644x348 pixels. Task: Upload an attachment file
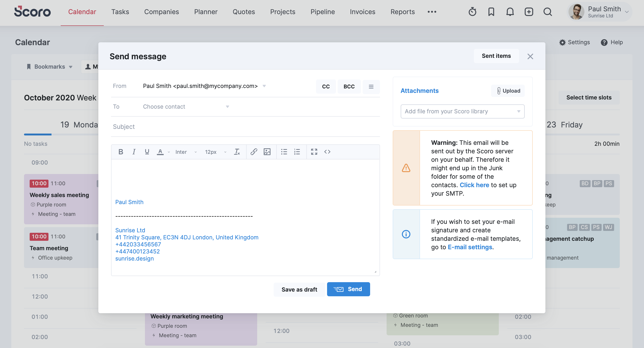(x=508, y=91)
